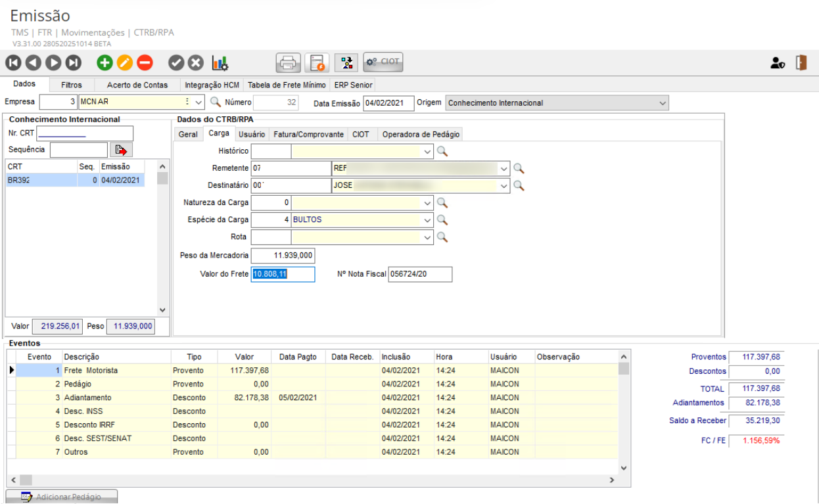The image size is (819, 504).
Task: Click the Nº Nota Fiscal field
Action: point(419,274)
